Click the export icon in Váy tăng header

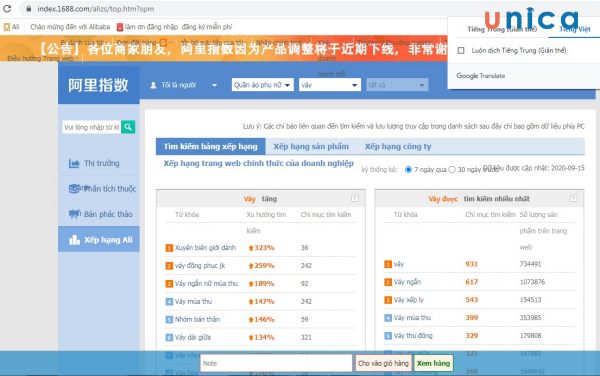355,198
